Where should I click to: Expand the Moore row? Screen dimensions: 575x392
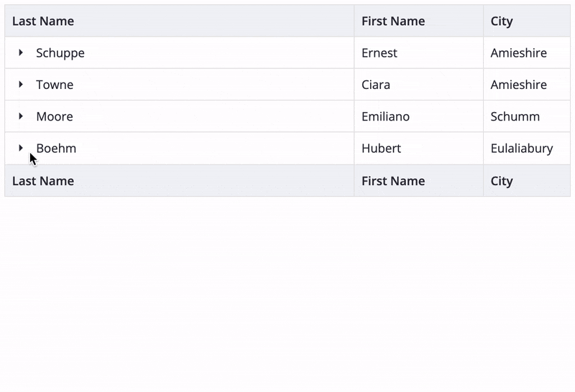(x=21, y=116)
